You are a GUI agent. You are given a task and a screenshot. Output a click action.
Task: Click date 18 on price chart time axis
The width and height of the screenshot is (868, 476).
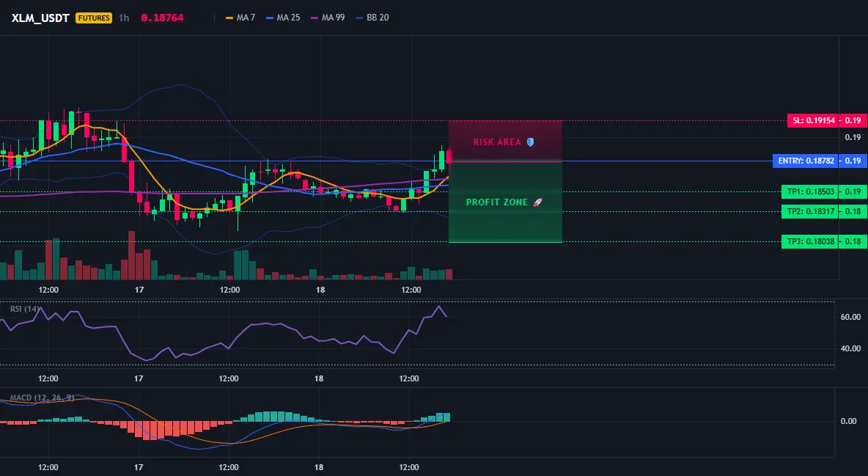(320, 290)
